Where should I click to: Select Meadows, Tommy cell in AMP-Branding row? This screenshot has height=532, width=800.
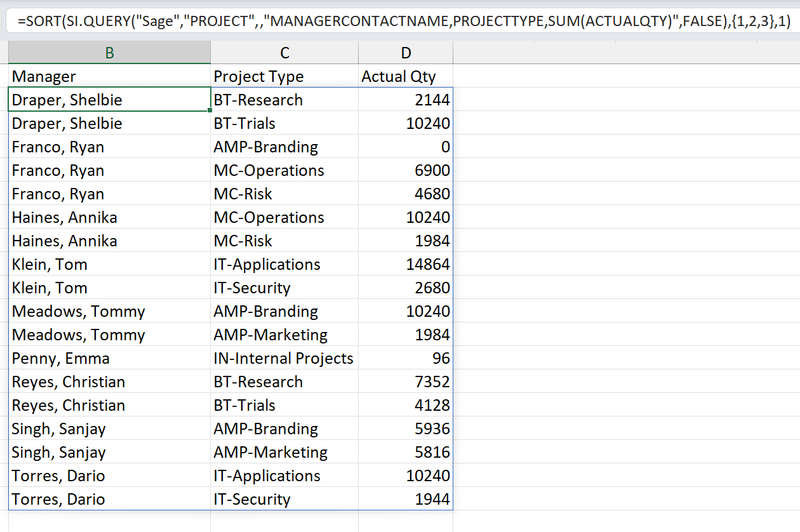(110, 311)
